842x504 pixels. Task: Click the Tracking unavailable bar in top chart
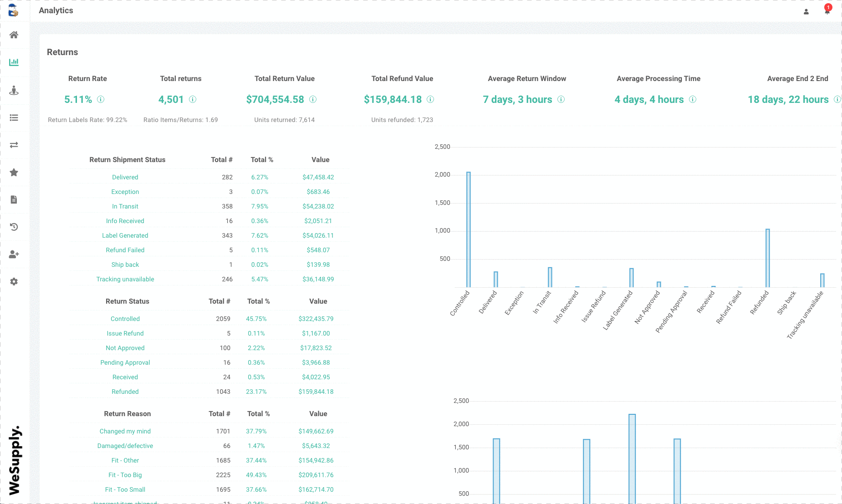click(822, 280)
